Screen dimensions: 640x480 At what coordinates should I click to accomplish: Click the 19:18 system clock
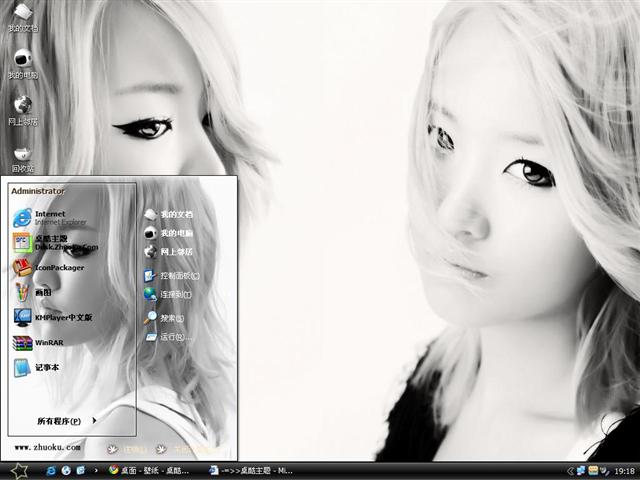pos(624,471)
